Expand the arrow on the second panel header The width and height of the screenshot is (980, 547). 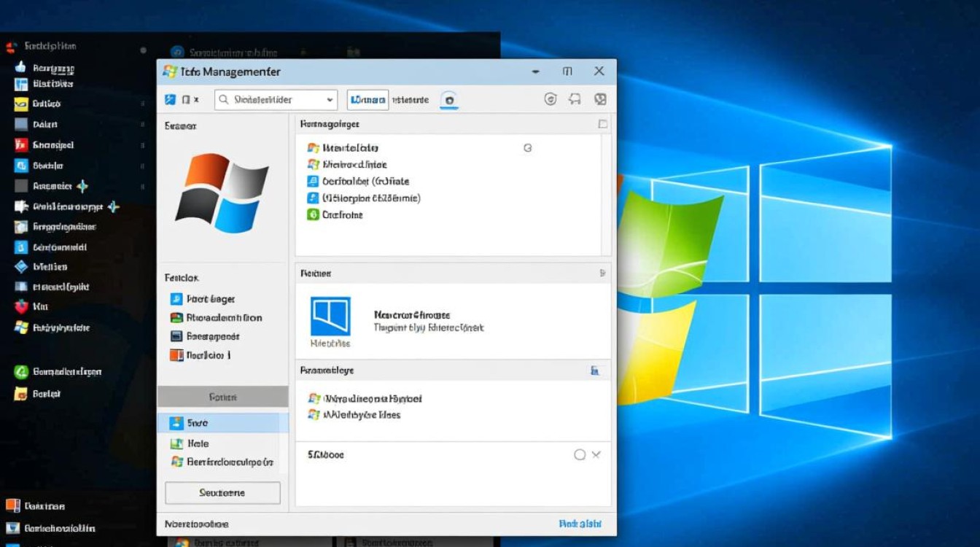click(602, 273)
